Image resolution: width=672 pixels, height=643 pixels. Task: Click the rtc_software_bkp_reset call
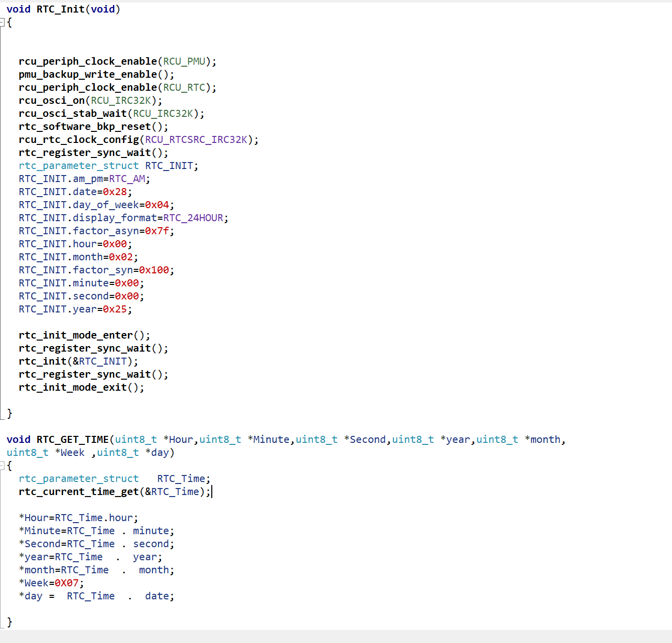pyautogui.click(x=84, y=127)
